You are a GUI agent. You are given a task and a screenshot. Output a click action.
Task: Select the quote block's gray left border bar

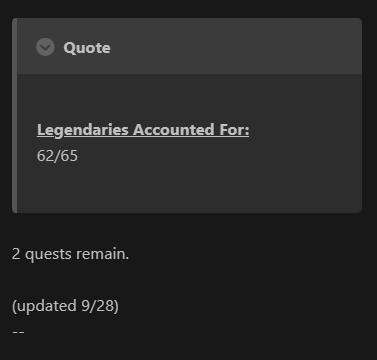pyautogui.click(x=15, y=115)
